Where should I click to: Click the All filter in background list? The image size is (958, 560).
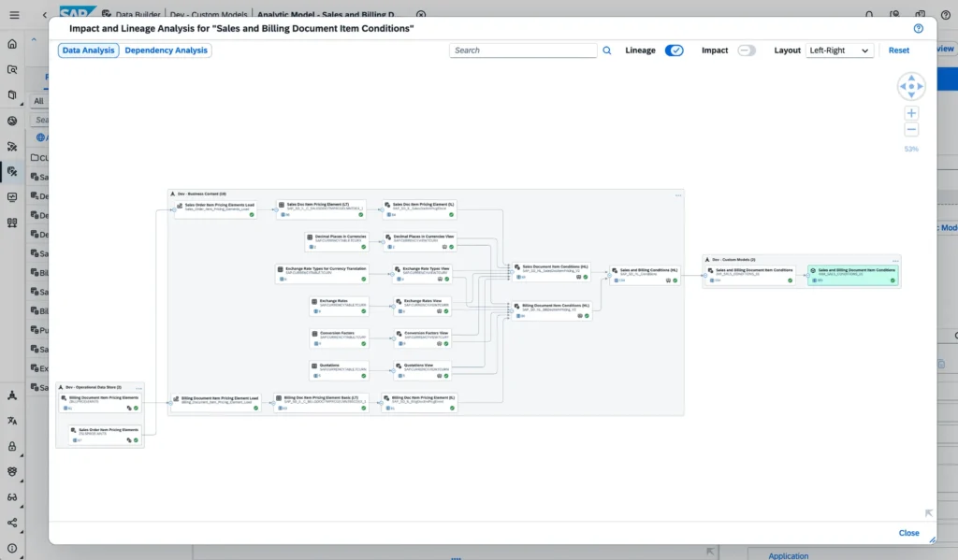click(x=38, y=101)
